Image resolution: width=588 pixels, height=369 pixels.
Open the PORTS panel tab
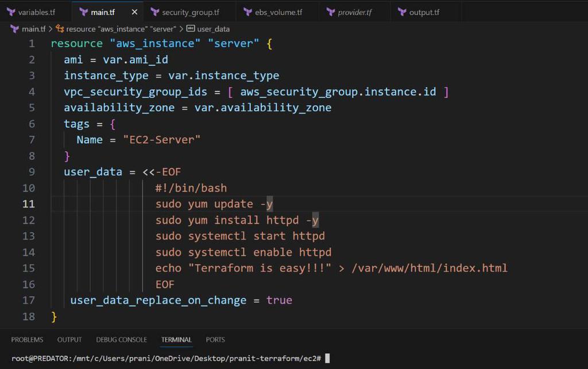(x=215, y=340)
